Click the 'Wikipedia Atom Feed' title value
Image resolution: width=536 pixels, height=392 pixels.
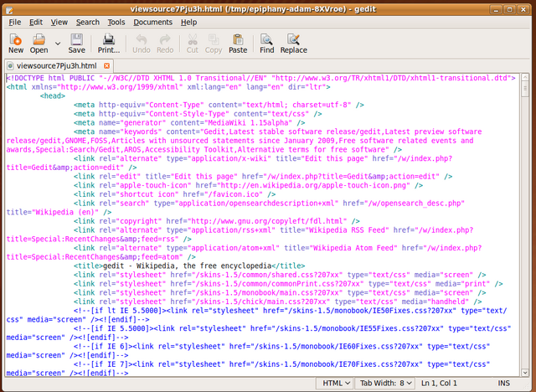pyautogui.click(x=353, y=248)
